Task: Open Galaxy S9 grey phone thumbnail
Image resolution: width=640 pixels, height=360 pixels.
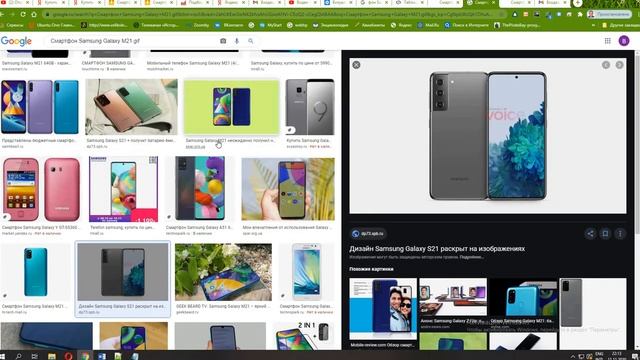Action: pyautogui.click(x=310, y=107)
